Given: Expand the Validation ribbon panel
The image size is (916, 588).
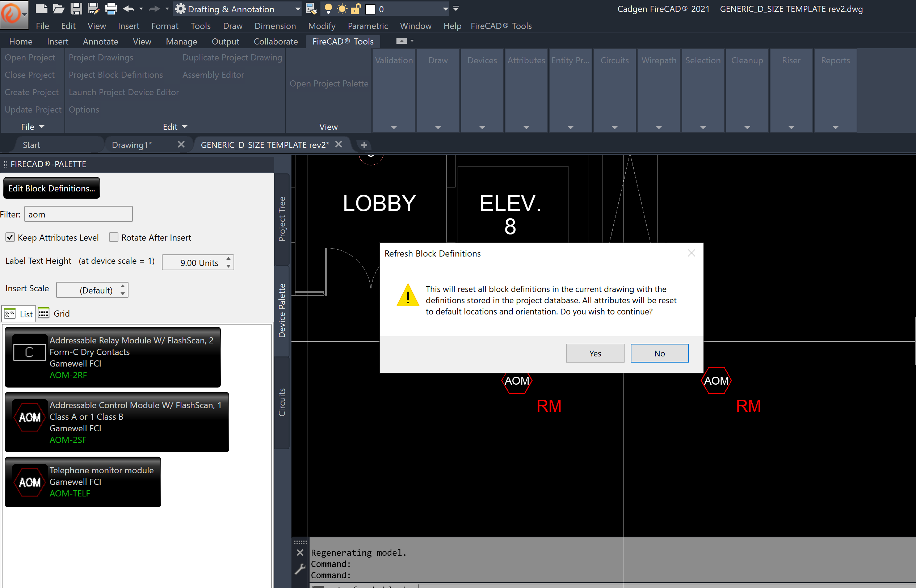Looking at the screenshot, I should (x=394, y=127).
